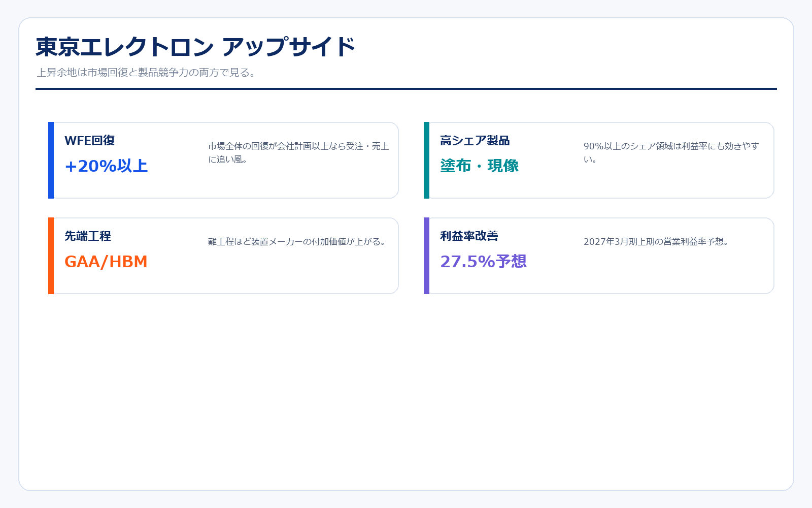Click the +20%以上 value

pyautogui.click(x=106, y=166)
